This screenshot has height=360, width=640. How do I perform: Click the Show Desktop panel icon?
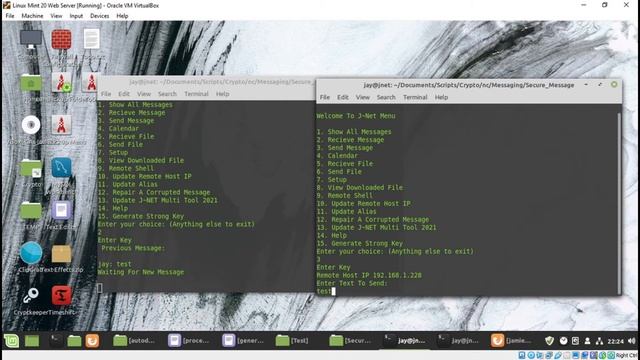point(32,340)
